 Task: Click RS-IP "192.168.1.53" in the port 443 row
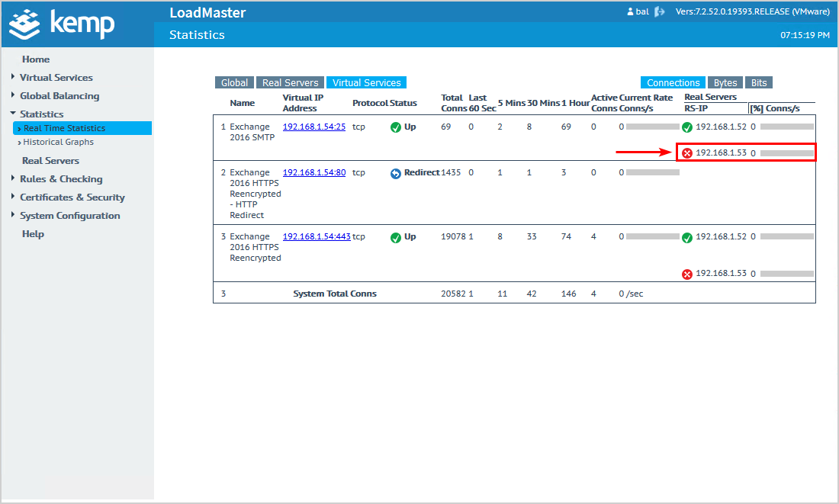[x=721, y=274]
